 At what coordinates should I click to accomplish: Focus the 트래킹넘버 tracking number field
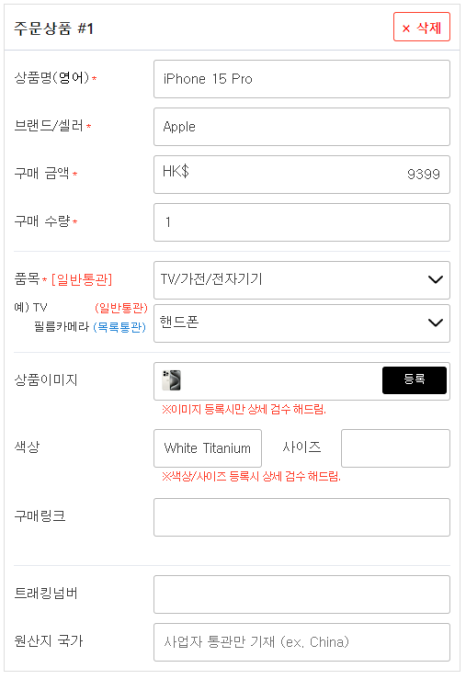tap(301, 594)
